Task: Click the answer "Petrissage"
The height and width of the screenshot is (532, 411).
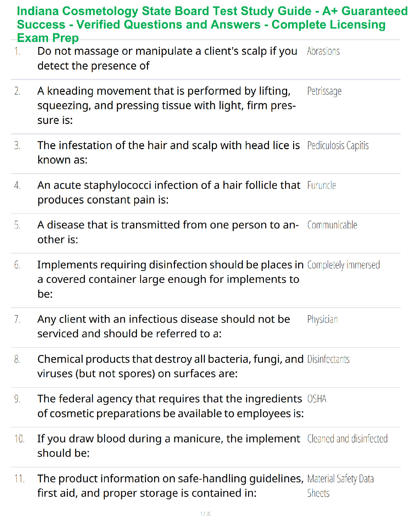Action: pyautogui.click(x=324, y=91)
